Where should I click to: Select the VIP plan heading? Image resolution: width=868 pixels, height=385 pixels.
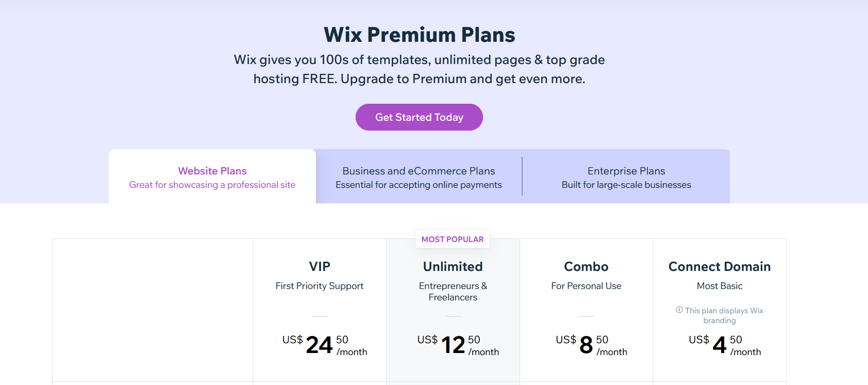[x=320, y=266]
